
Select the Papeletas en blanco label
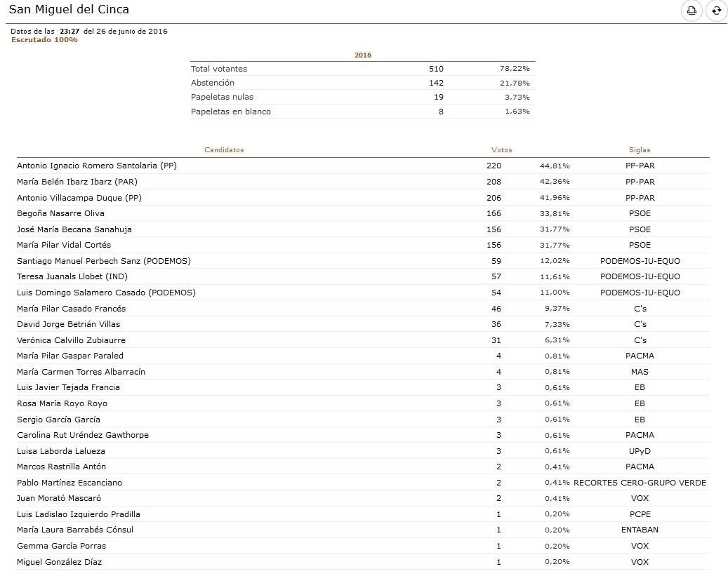pyautogui.click(x=231, y=112)
